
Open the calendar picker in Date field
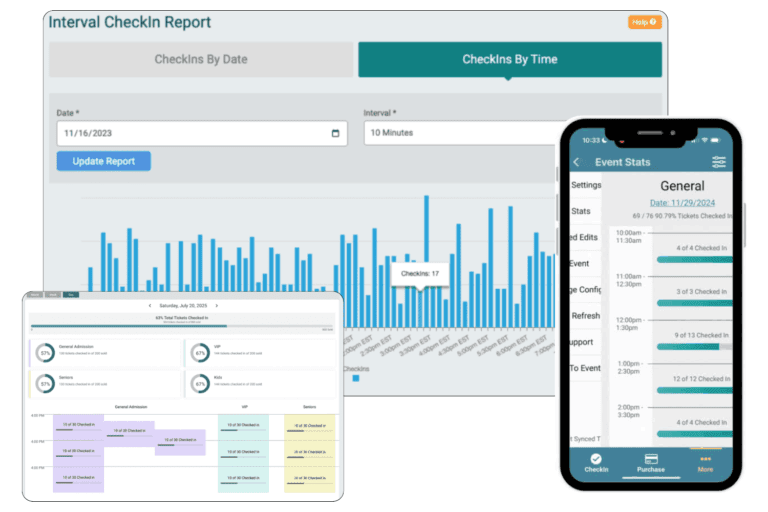pyautogui.click(x=335, y=133)
